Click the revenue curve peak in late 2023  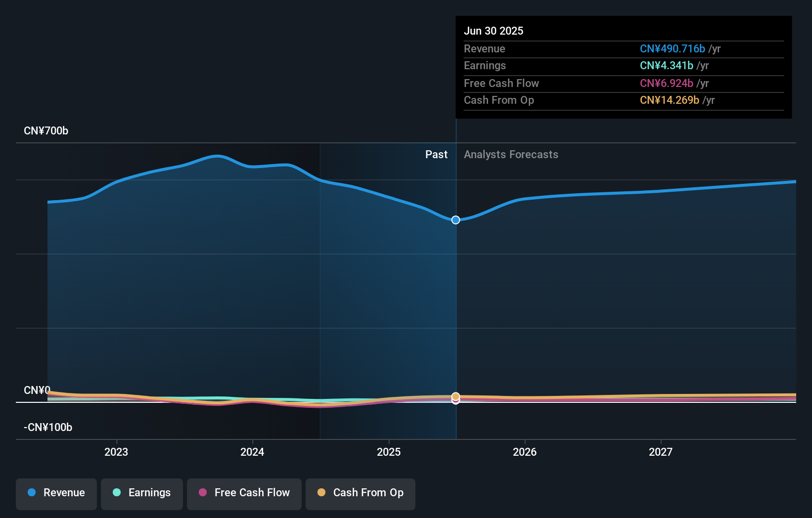pyautogui.click(x=216, y=156)
